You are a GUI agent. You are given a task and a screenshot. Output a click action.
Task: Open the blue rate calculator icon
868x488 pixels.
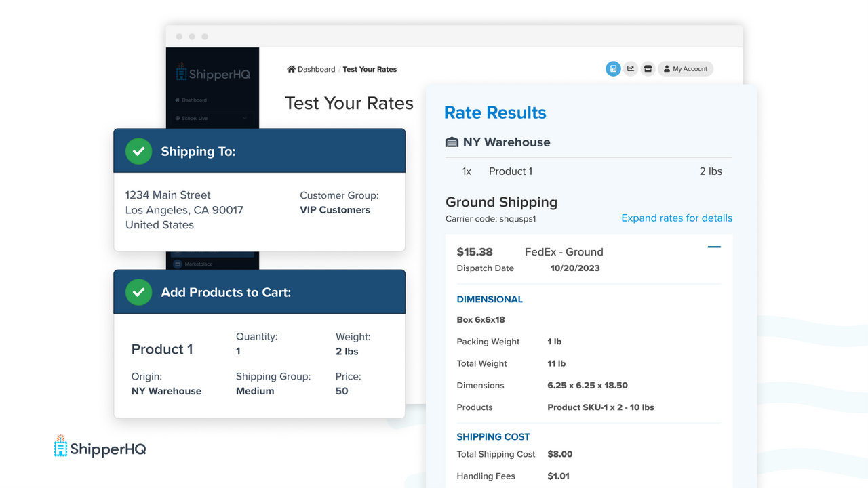pyautogui.click(x=613, y=68)
